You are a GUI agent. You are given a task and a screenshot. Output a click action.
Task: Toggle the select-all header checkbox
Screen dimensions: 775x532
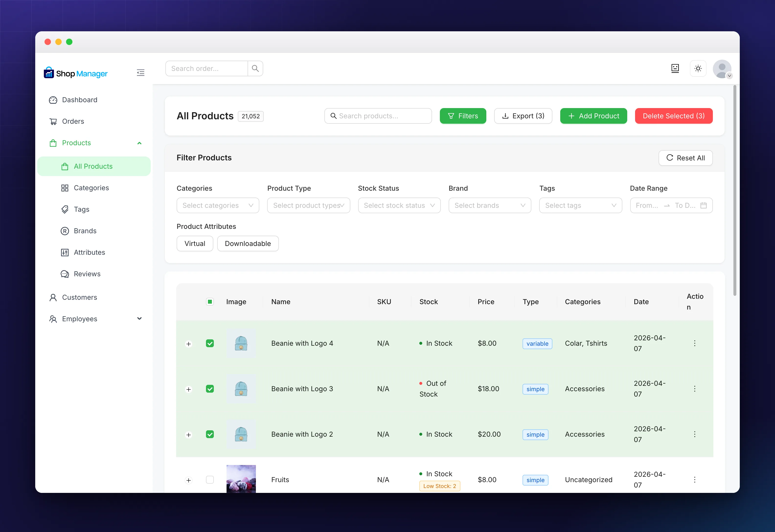pyautogui.click(x=210, y=302)
